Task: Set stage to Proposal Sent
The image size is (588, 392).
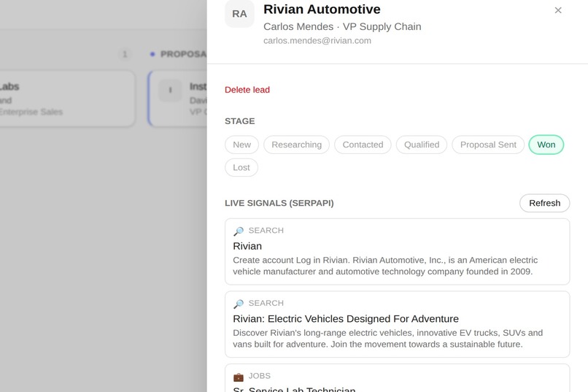Action: pyautogui.click(x=488, y=145)
